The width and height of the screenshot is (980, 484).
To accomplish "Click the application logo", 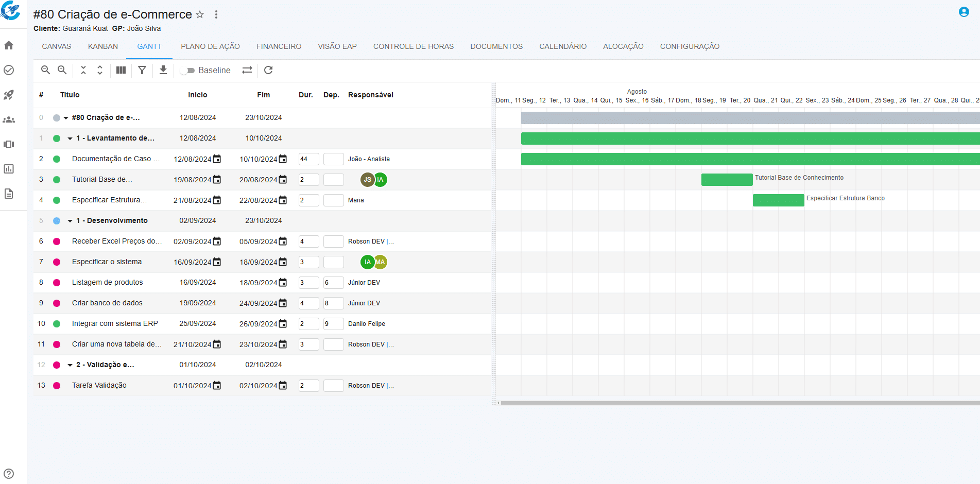I will 10,11.
